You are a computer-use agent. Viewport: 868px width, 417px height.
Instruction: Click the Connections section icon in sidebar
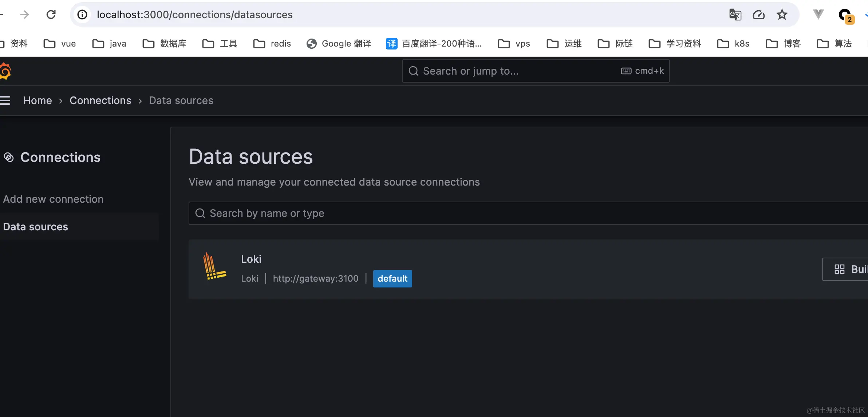click(x=9, y=157)
